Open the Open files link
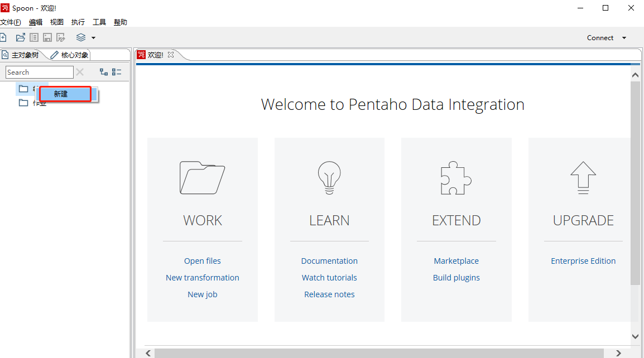This screenshot has height=358, width=644. (203, 261)
